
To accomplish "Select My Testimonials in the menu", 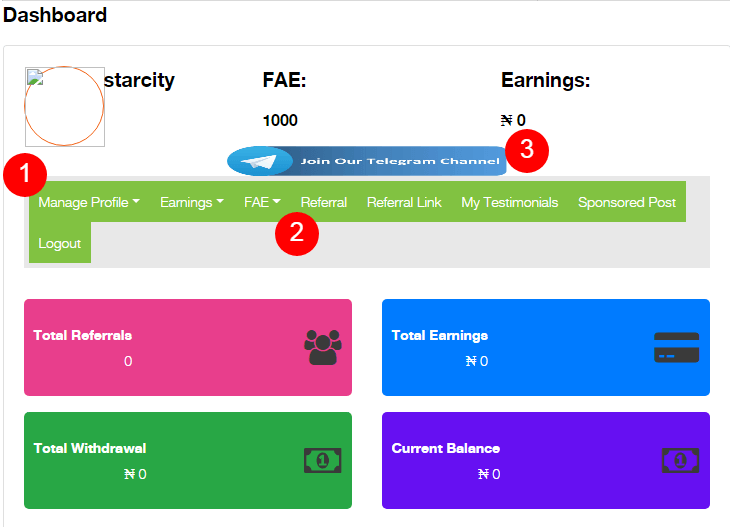I will pos(509,202).
